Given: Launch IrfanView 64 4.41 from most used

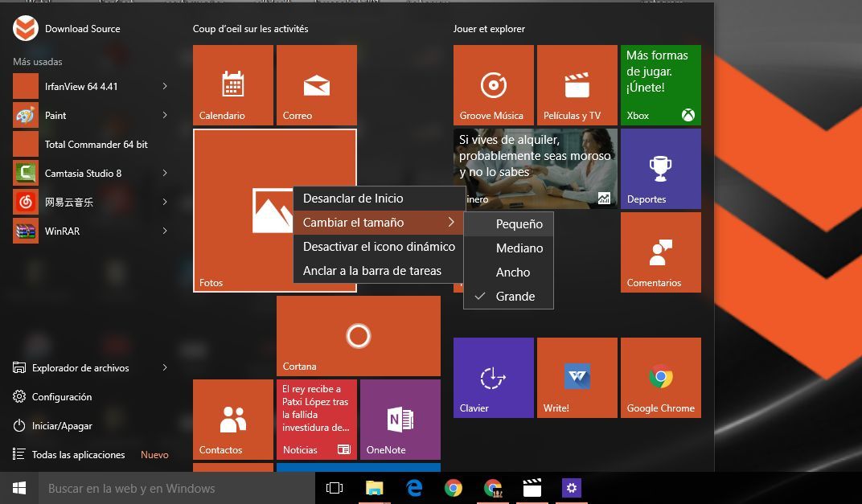Looking at the screenshot, I should tap(91, 86).
